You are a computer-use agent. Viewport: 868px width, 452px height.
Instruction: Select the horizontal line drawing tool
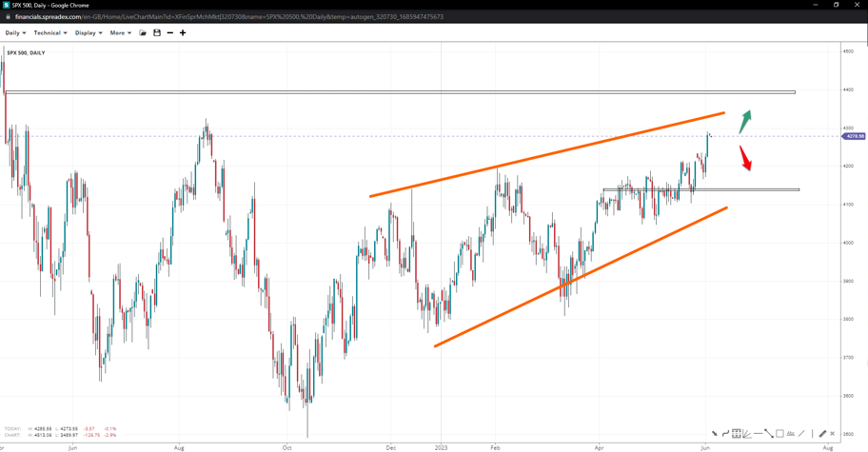pyautogui.click(x=758, y=434)
